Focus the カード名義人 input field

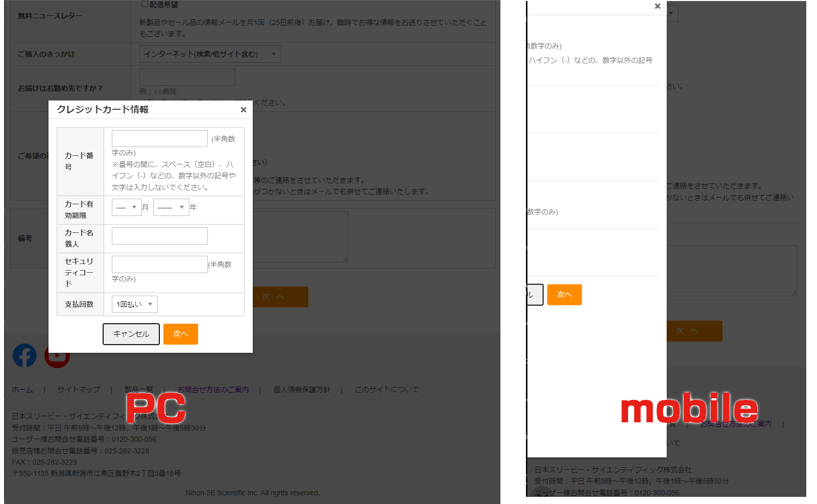(160, 236)
